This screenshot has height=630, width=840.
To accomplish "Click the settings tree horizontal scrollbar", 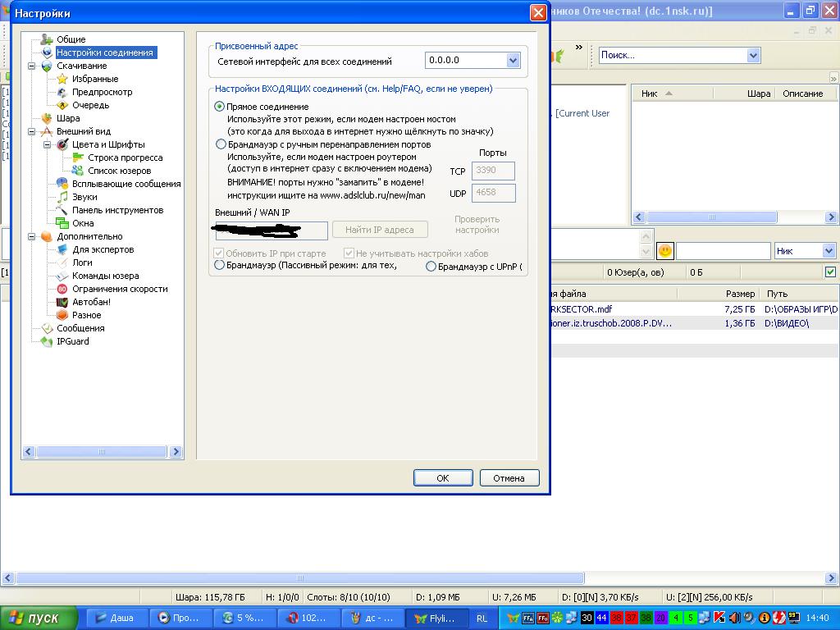I will 103,451.
